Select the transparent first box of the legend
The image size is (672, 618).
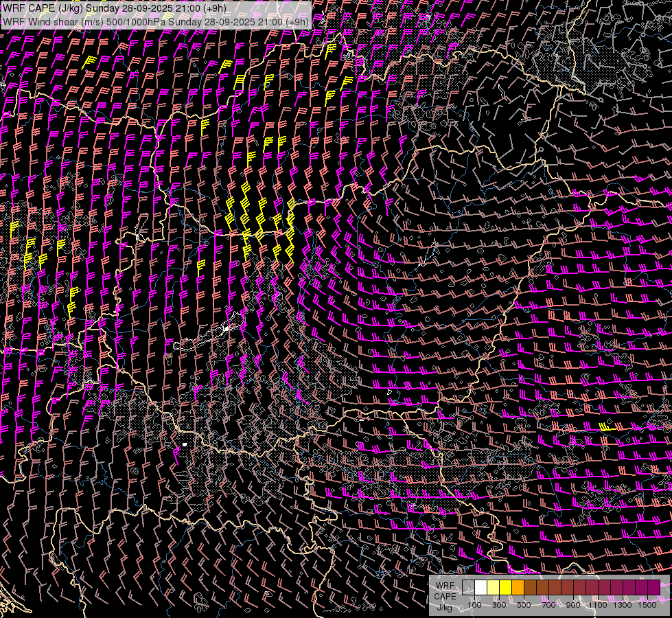pos(469,588)
